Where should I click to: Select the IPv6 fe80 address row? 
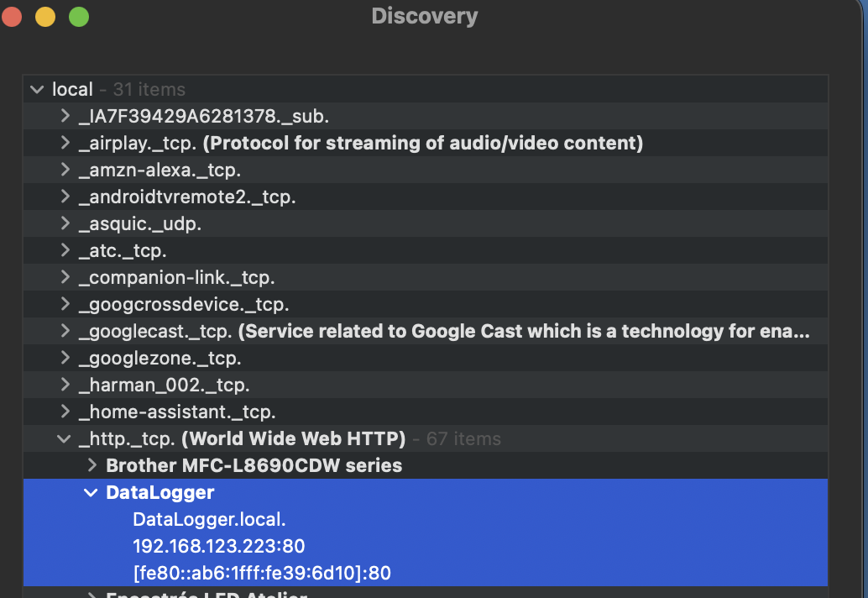pos(262,573)
